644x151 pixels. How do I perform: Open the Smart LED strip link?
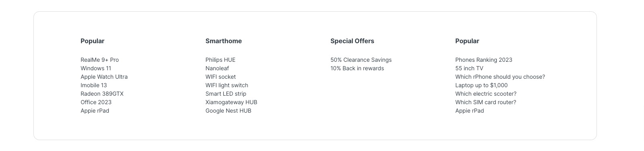click(226, 94)
